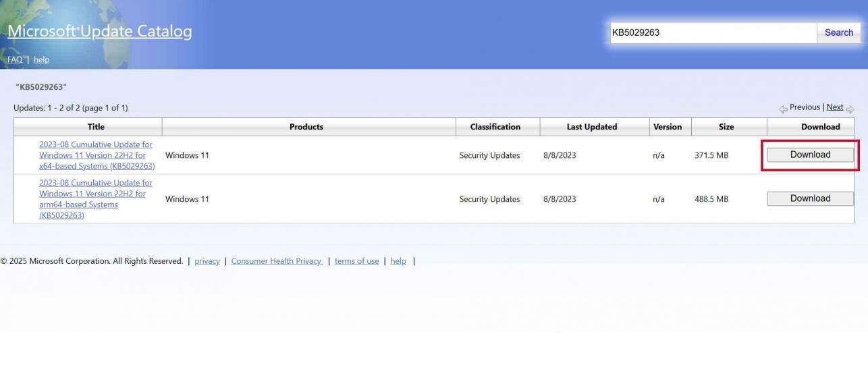Image resolution: width=868 pixels, height=388 pixels.
Task: Sort by Last Updated column header
Action: point(591,127)
